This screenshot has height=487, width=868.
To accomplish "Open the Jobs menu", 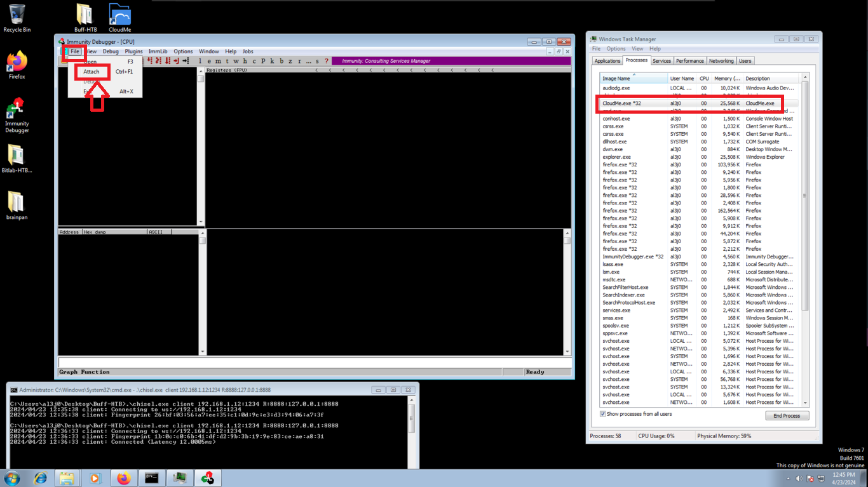I will (x=248, y=51).
